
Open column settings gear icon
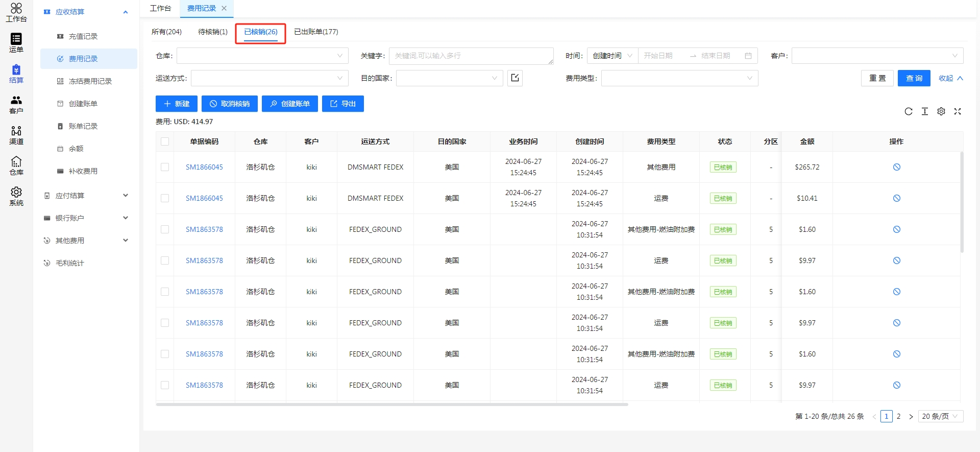(941, 111)
